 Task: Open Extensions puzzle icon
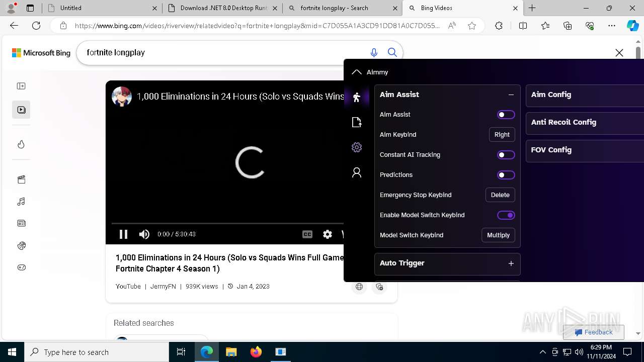(499, 26)
